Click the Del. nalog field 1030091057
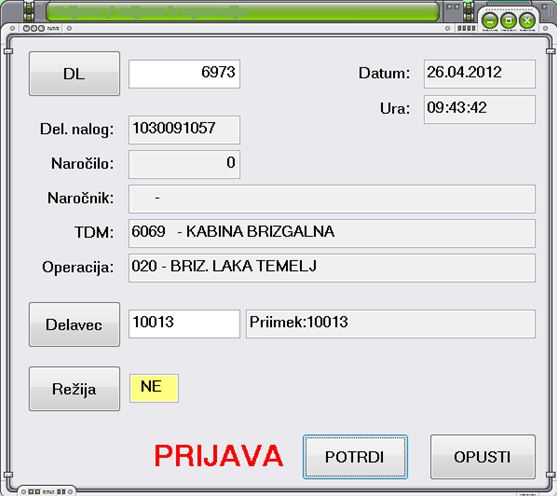The width and height of the screenshot is (557, 496). pos(184,130)
